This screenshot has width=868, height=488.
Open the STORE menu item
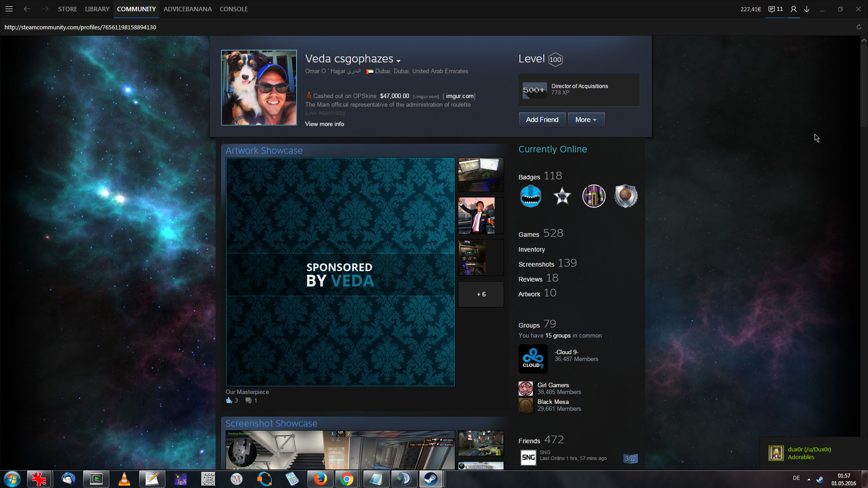pyautogui.click(x=67, y=9)
